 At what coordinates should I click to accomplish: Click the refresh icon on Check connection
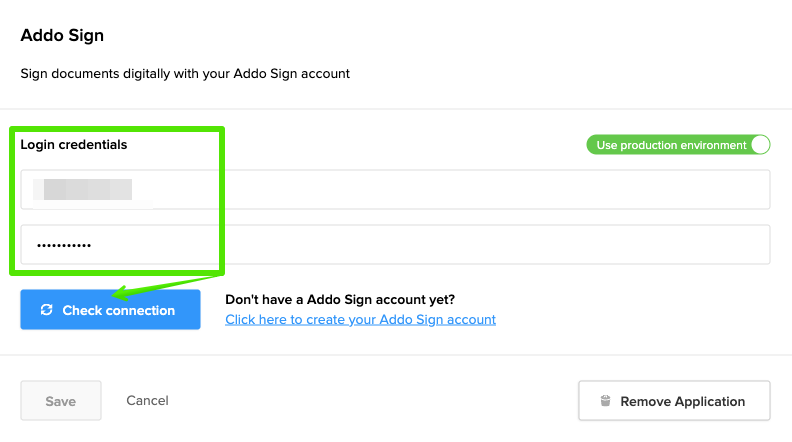[x=46, y=310]
